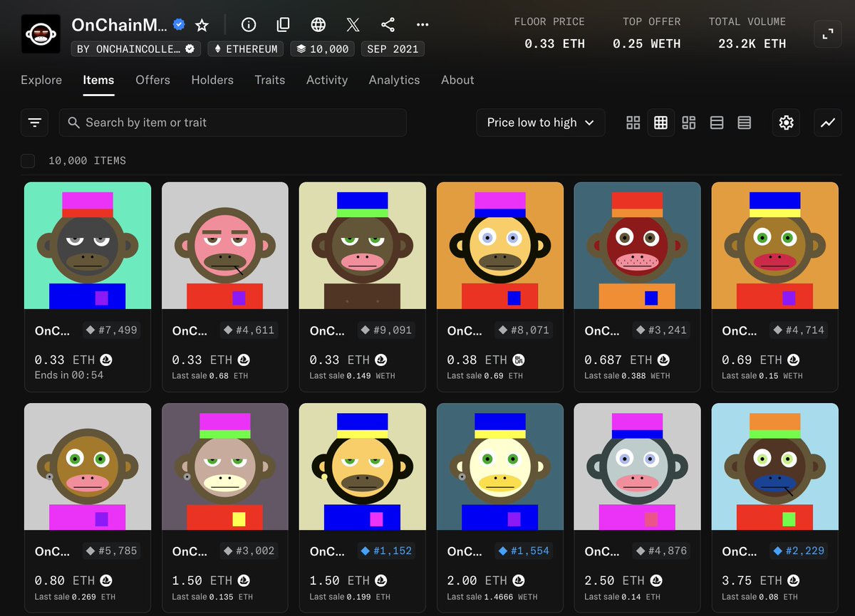The image size is (855, 616).
Task: Open the Analytics tab
Action: (394, 80)
